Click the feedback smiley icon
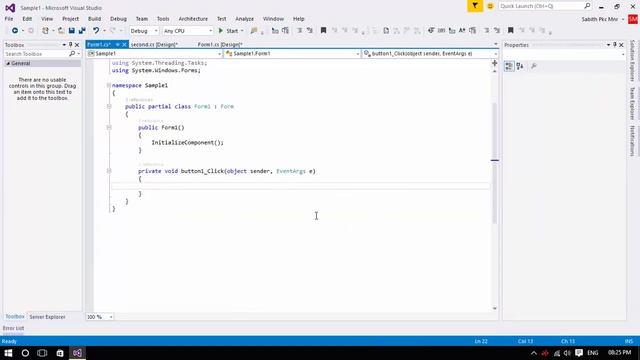Screen dimensions: 640x360 [x=490, y=6]
